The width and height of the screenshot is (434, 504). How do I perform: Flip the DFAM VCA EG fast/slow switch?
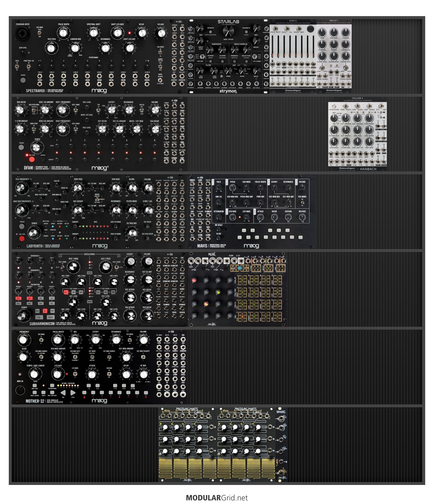pyautogui.click(x=142, y=110)
